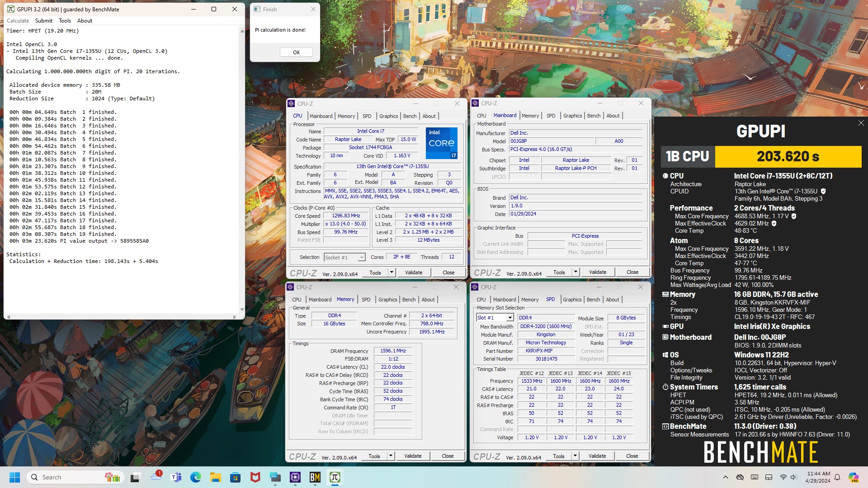Open File Explorer from the taskbar
The width and height of the screenshot is (868, 488).
pyautogui.click(x=215, y=477)
